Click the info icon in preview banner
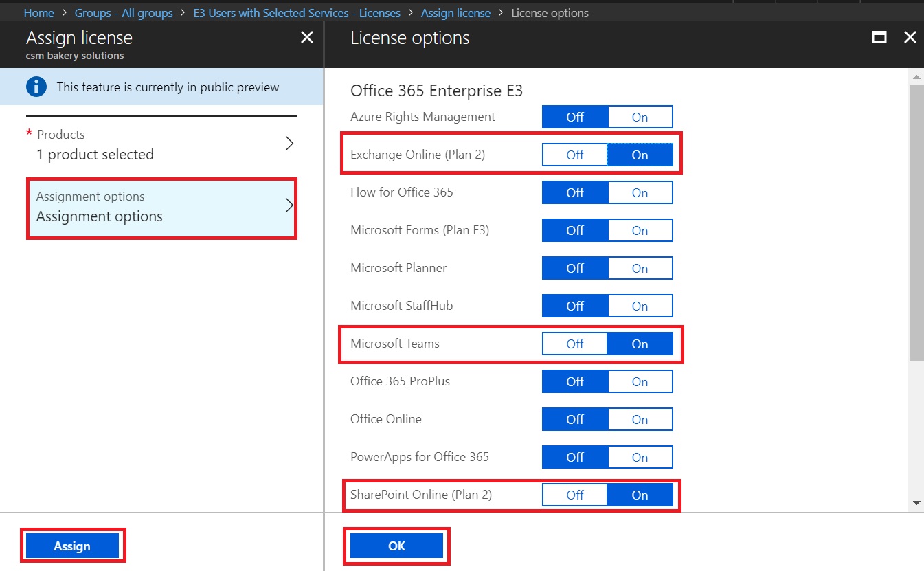The image size is (924, 571). pyautogui.click(x=36, y=87)
